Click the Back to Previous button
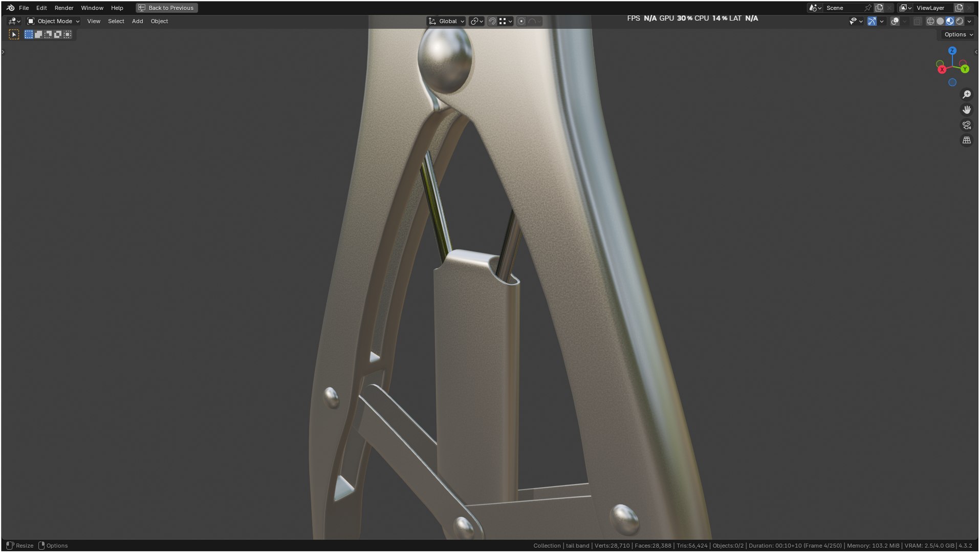 pos(166,8)
